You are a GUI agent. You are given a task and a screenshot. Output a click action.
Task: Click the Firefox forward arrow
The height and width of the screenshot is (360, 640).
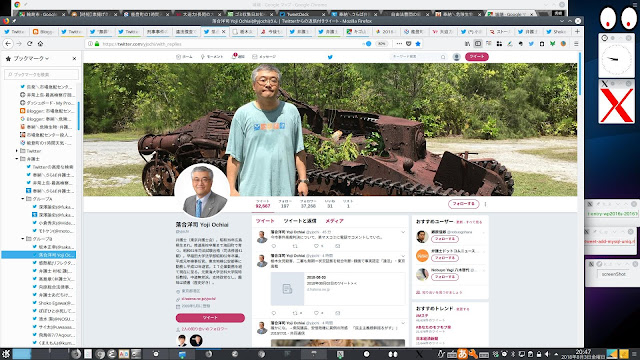[19, 44]
